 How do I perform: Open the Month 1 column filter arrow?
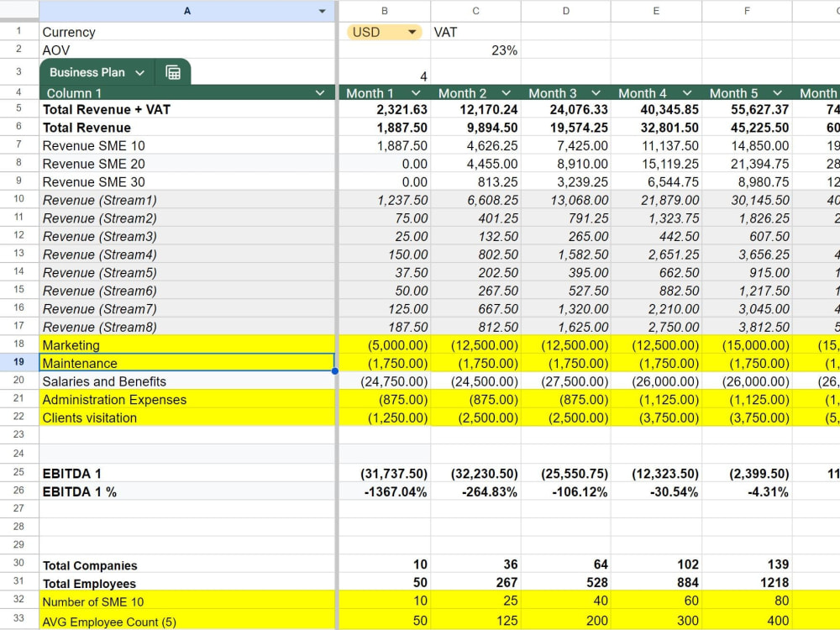click(416, 93)
